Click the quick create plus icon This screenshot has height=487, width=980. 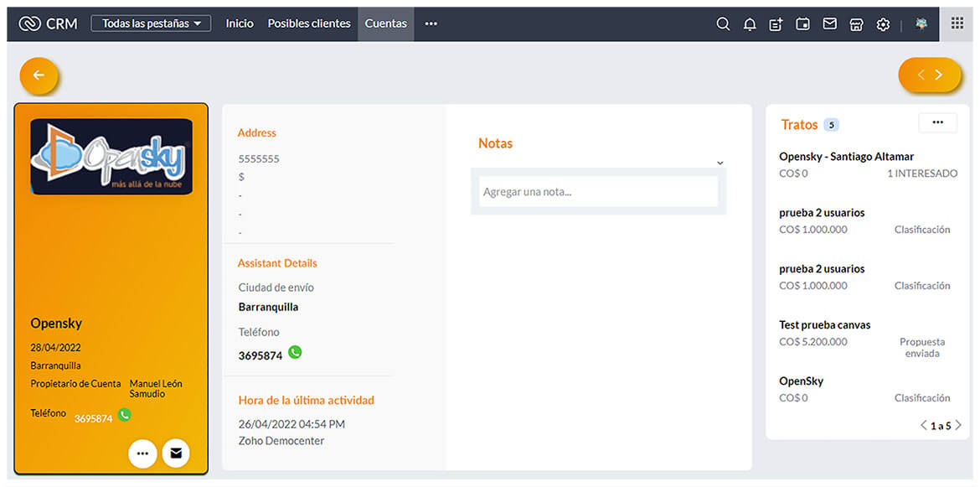pyautogui.click(x=776, y=23)
